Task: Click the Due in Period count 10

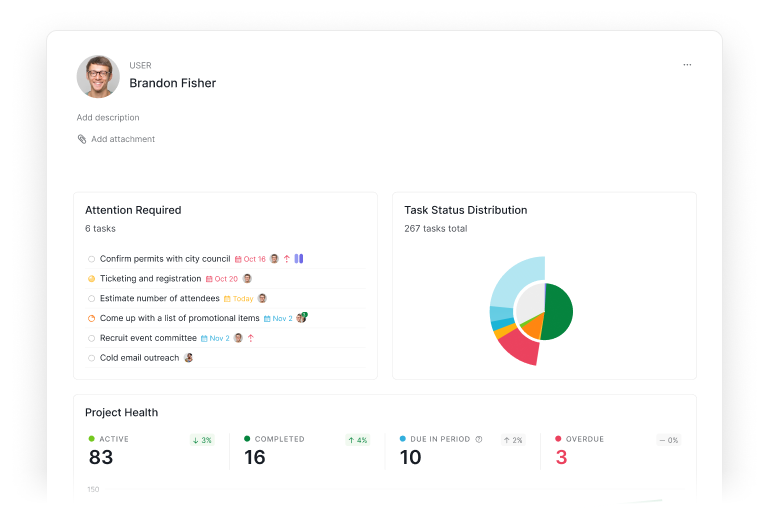Action: (x=410, y=457)
